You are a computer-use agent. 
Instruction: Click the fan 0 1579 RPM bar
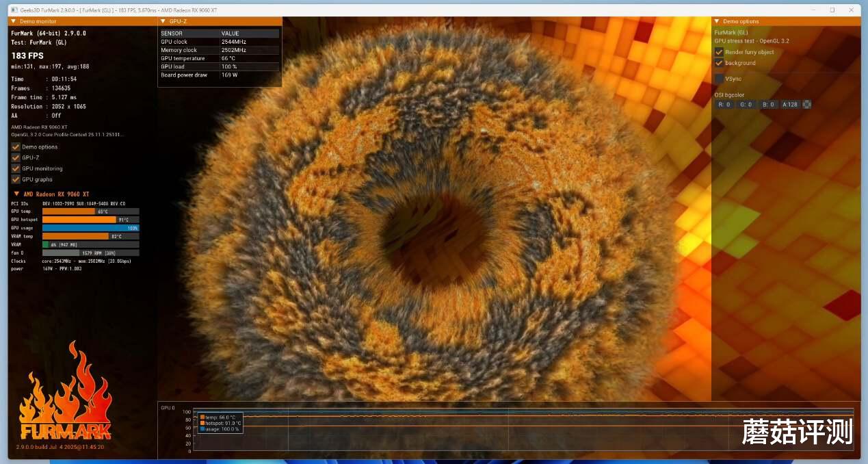click(x=90, y=253)
